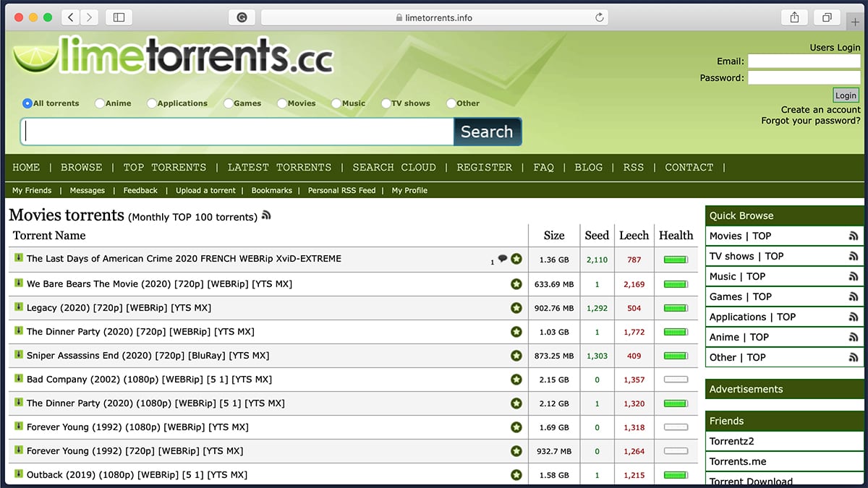Click the download arrow for We Bare Bears
The height and width of the screenshot is (488, 868).
click(19, 283)
